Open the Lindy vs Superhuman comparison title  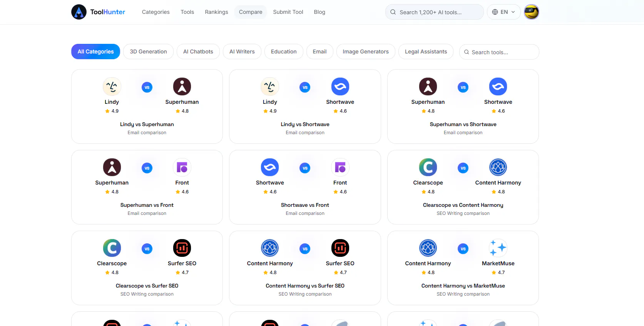pos(147,124)
